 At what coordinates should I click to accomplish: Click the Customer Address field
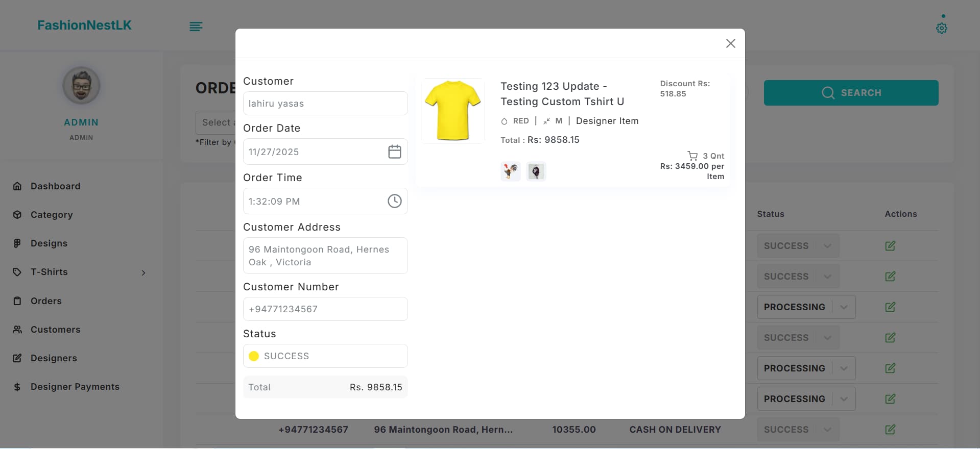pos(325,256)
